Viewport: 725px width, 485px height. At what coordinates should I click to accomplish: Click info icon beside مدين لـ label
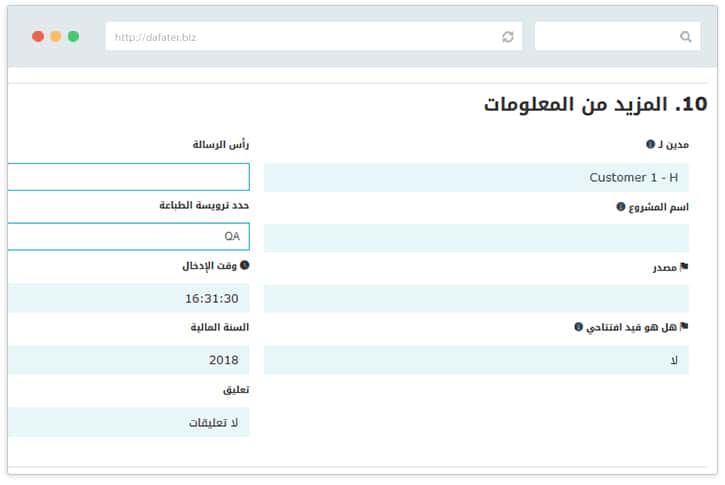point(650,145)
